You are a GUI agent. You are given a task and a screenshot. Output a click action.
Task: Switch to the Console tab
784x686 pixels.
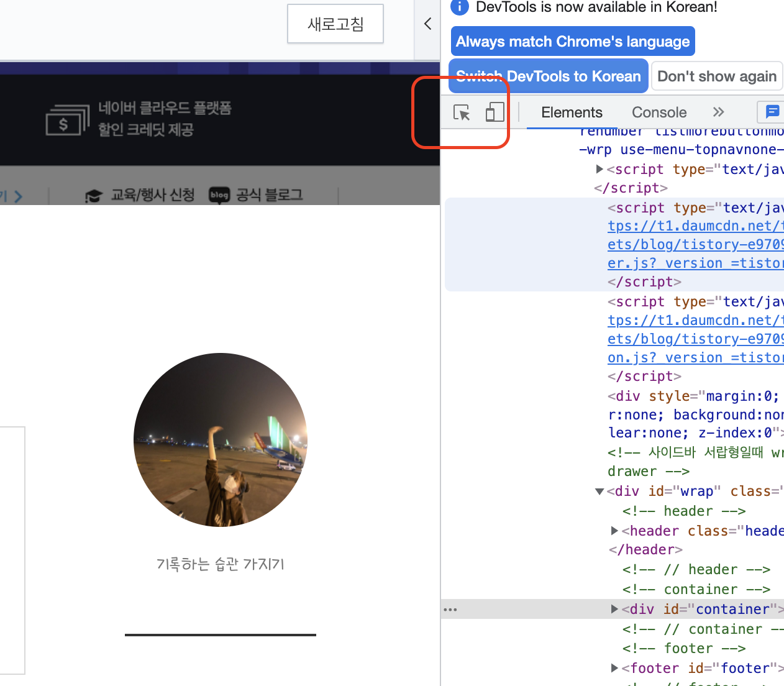pos(659,112)
